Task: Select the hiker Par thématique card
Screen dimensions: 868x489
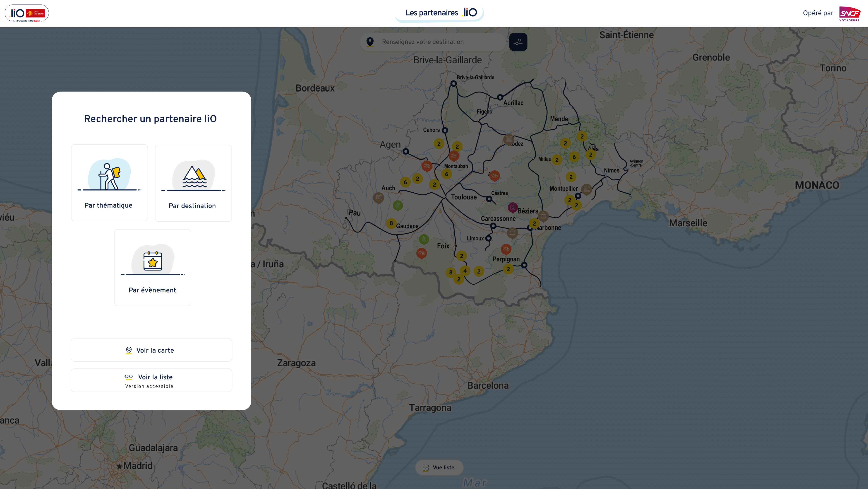Action: pyautogui.click(x=109, y=183)
